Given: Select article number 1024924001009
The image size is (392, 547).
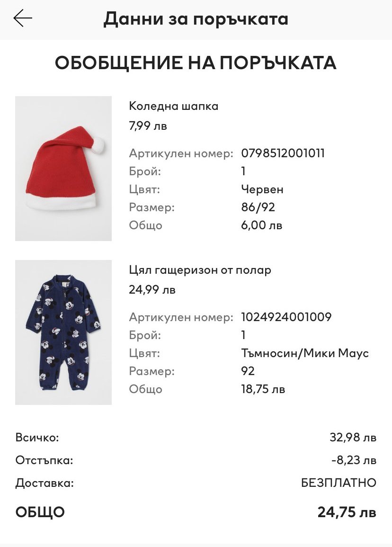Looking at the screenshot, I should coord(286,317).
